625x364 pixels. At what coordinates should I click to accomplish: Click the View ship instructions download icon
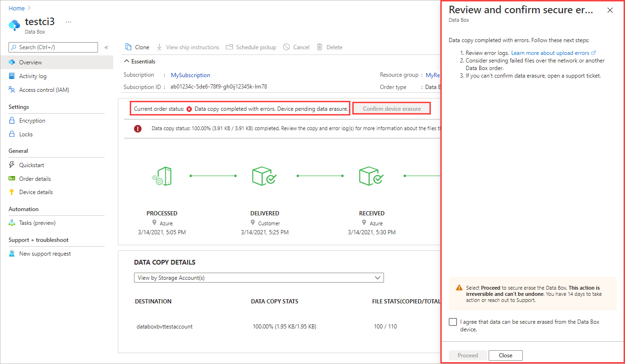[160, 47]
